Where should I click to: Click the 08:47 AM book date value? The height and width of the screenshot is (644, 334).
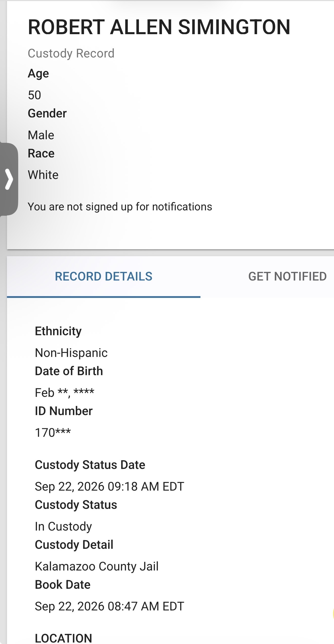click(x=110, y=606)
